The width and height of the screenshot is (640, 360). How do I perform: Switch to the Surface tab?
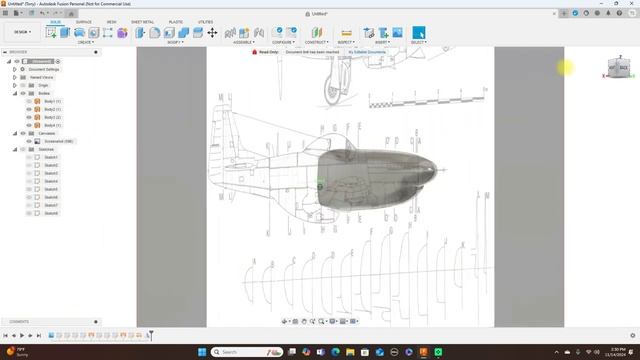click(84, 22)
